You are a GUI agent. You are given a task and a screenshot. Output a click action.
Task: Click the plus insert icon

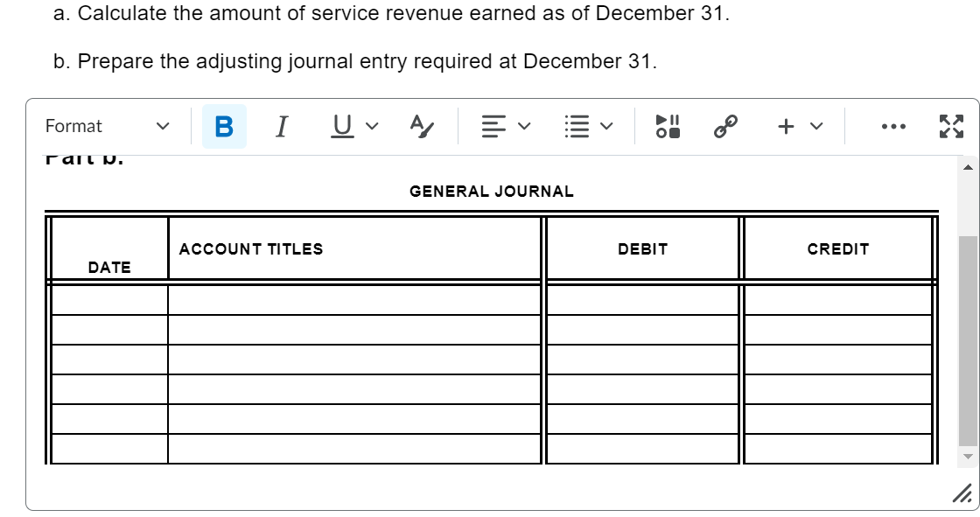click(785, 126)
